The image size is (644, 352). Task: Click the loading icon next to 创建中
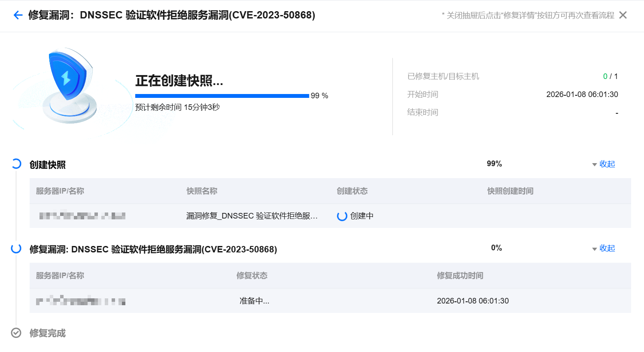tap(342, 216)
